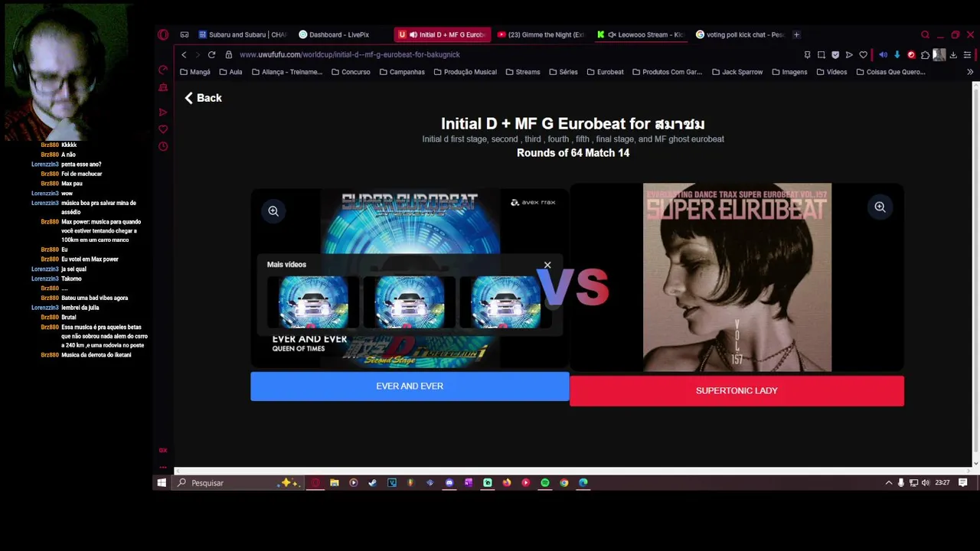Switch to voting poll kick chat tab

pos(740,34)
